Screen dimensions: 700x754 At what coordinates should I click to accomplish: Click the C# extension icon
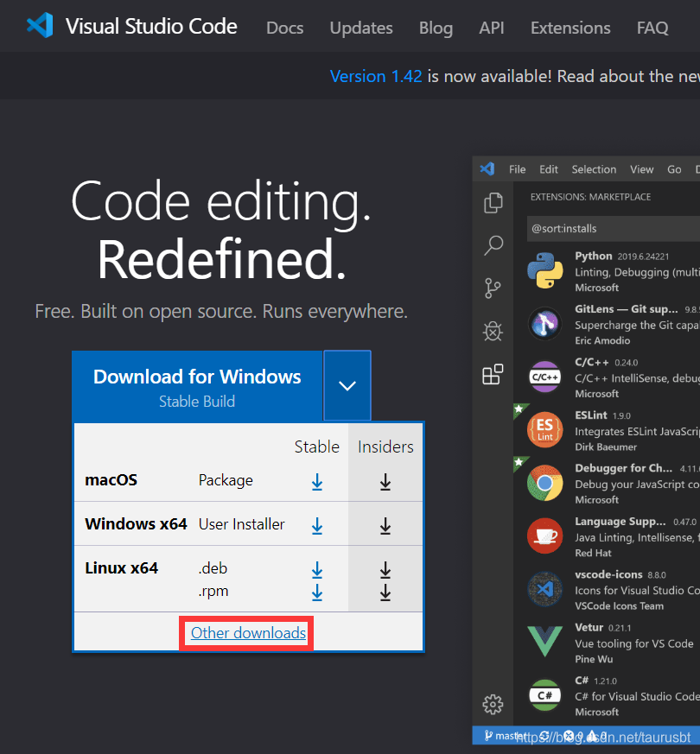pos(545,695)
